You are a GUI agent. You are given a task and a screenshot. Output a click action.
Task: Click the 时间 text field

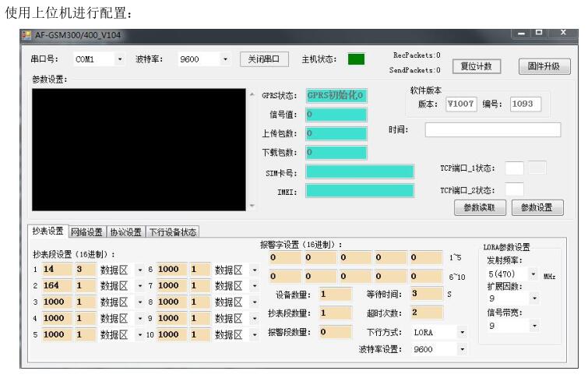coord(492,130)
